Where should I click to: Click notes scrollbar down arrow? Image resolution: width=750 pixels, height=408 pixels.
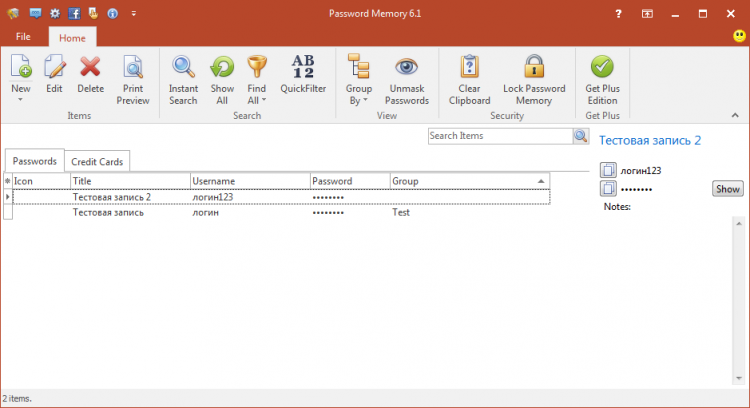739,378
